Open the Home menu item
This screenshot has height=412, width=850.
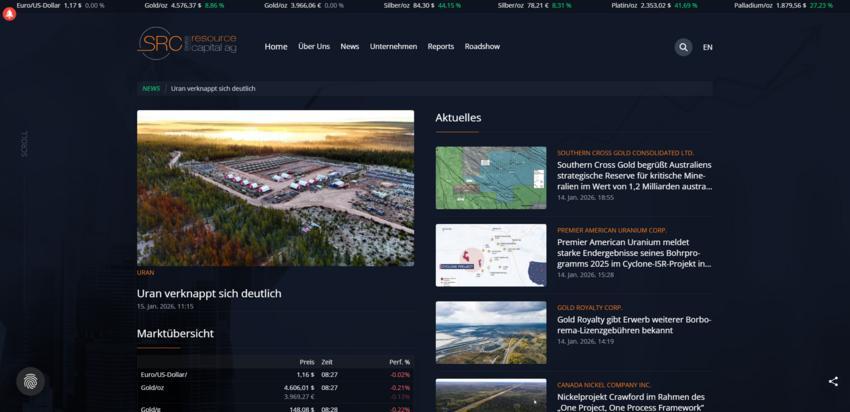tap(276, 47)
